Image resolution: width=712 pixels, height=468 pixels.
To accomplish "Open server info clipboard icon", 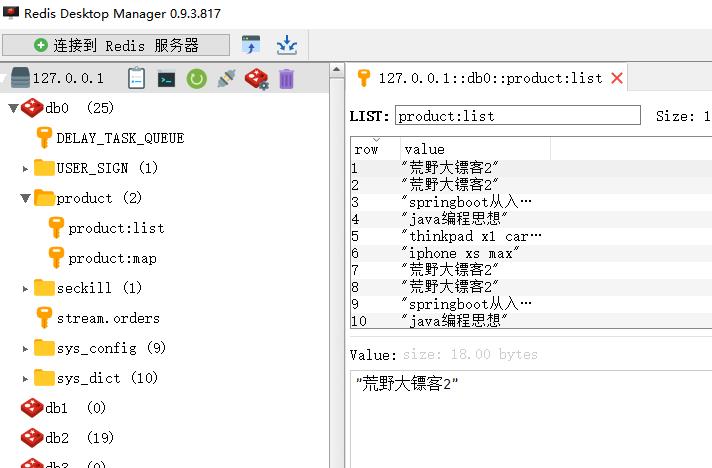I will (136, 79).
